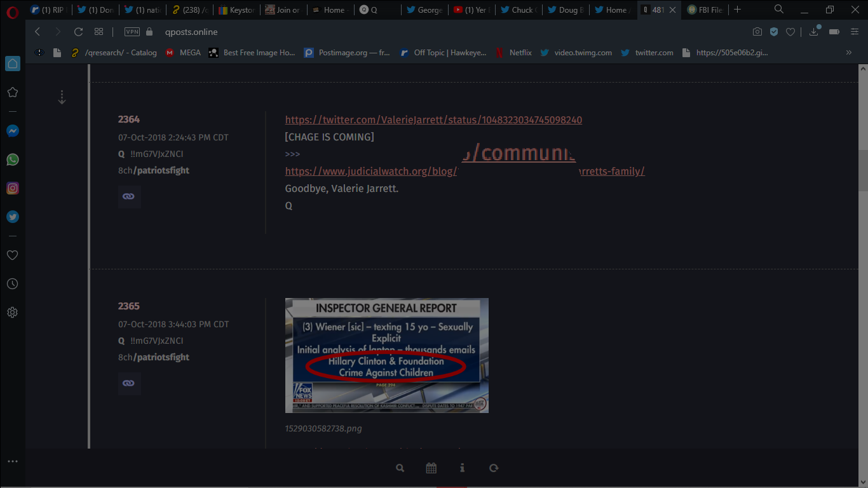The image size is (868, 488).
Task: Open the /qresearch/ - Catalog bookmark
Action: (114, 53)
